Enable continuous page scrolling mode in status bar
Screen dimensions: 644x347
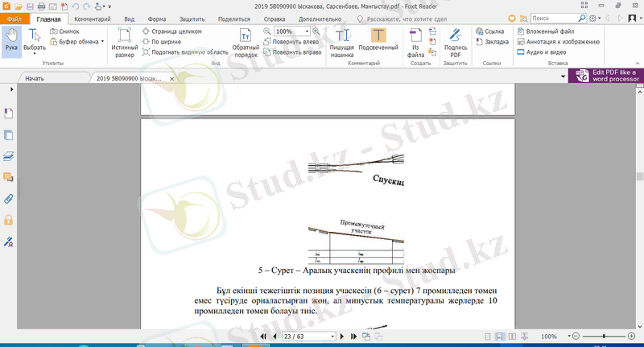(500, 336)
